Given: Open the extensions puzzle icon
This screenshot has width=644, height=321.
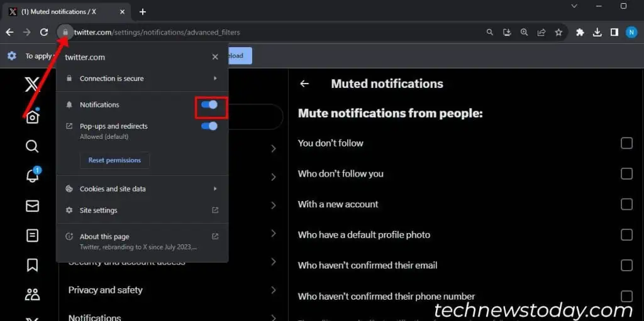Looking at the screenshot, I should (580, 33).
